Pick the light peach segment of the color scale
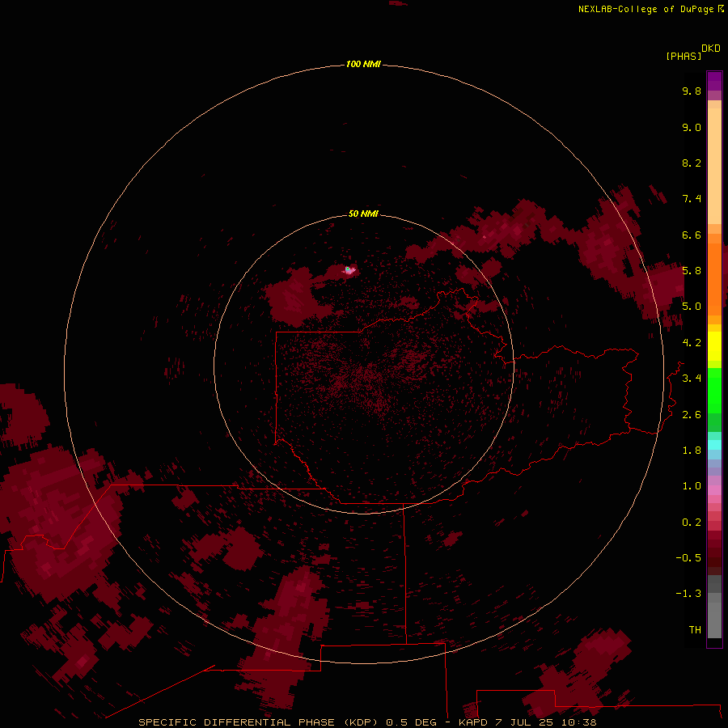Screen dimensions: 728x728 pos(714,166)
